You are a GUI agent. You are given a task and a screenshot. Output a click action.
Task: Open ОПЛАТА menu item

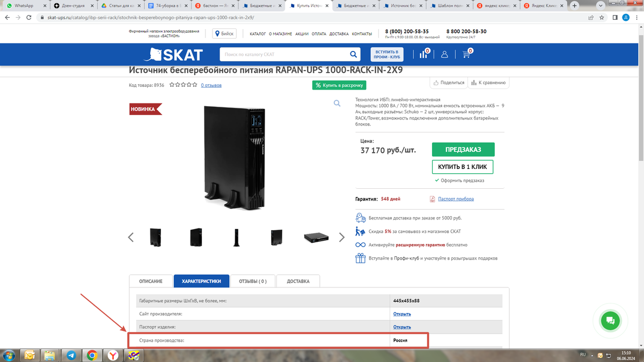319,34
